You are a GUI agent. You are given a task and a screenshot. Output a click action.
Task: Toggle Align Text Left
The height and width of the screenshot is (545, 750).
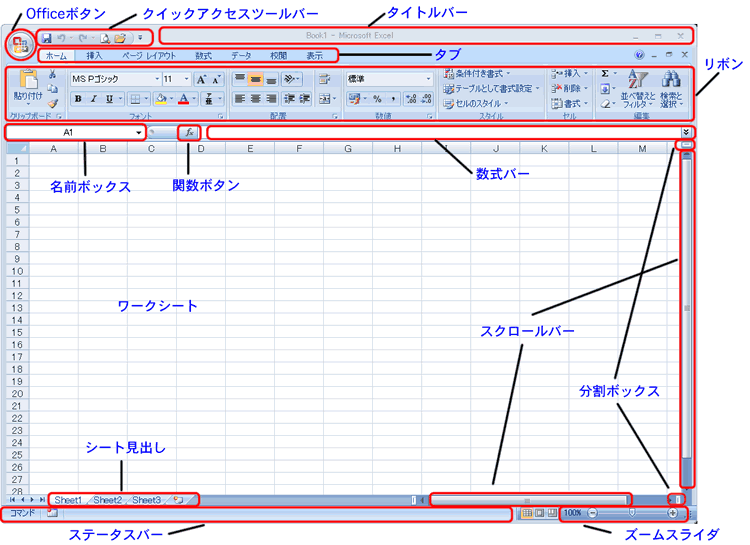[x=240, y=99]
